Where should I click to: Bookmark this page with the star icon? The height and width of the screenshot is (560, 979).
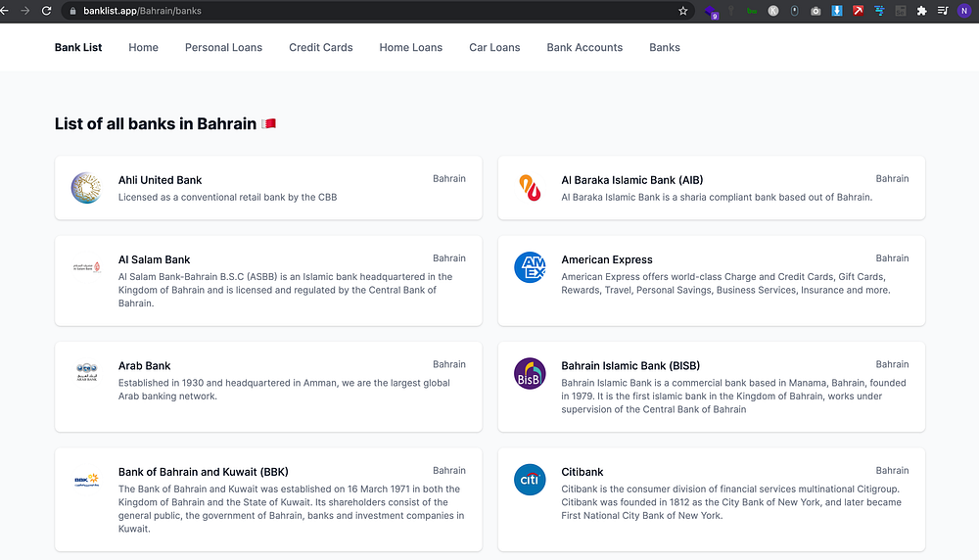click(x=683, y=11)
